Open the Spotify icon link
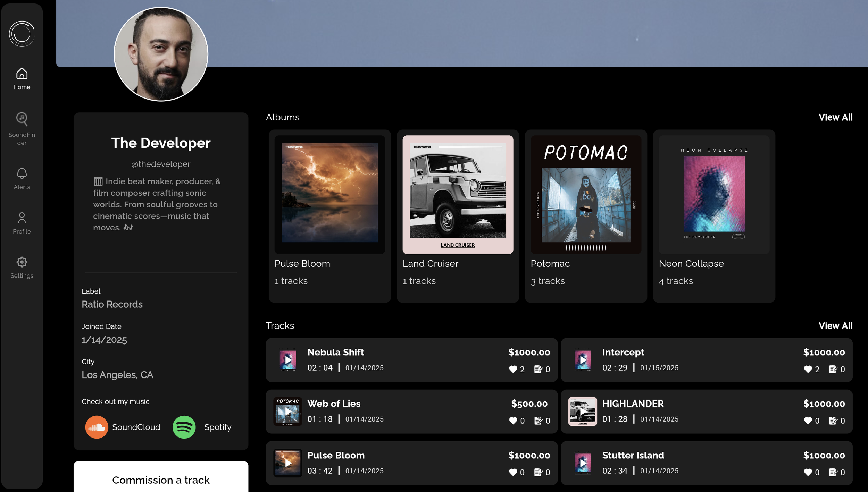 coord(184,427)
